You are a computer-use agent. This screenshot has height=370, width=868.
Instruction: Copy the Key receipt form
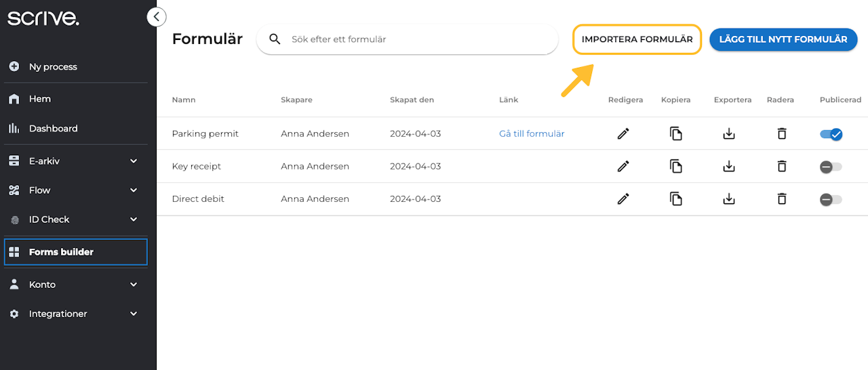click(675, 166)
